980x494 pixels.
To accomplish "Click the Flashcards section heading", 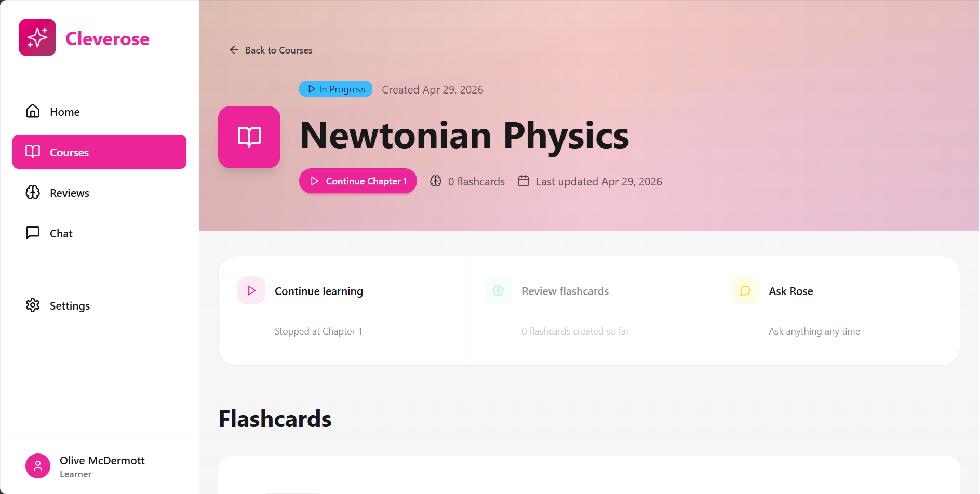I will [x=275, y=419].
